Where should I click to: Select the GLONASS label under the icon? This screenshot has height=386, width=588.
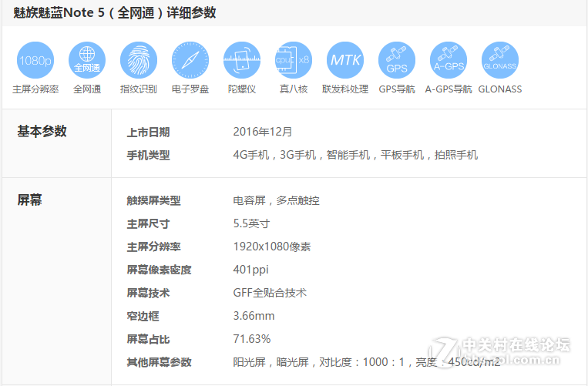coord(500,89)
